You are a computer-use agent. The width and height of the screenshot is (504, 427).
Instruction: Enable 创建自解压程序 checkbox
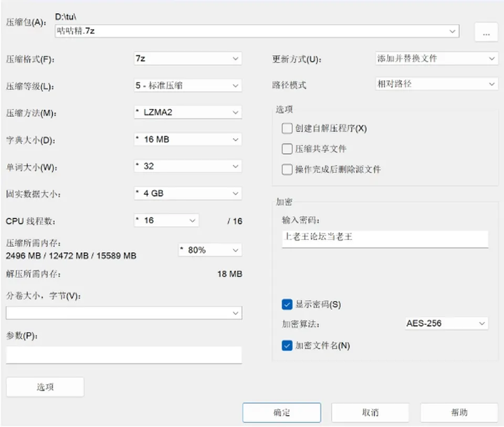(x=287, y=128)
